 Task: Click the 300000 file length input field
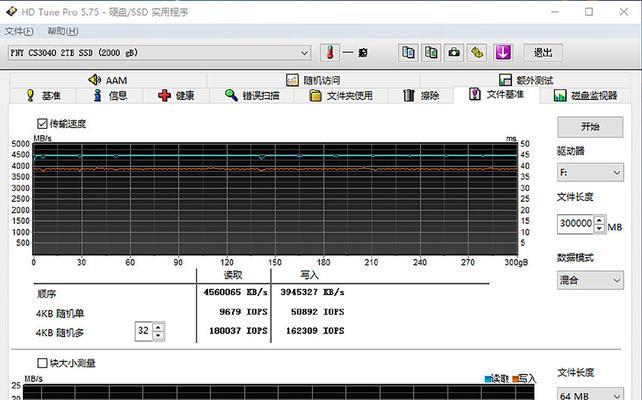click(x=576, y=224)
